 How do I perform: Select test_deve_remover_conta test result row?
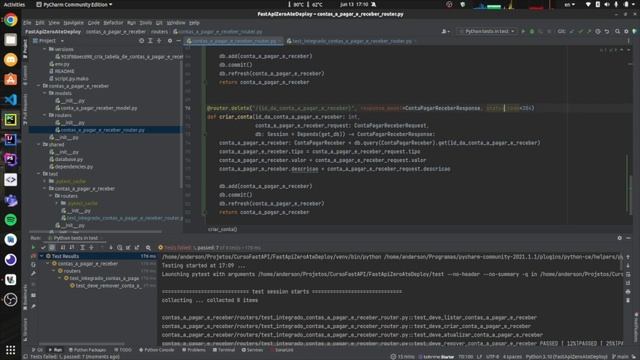[x=108, y=286]
